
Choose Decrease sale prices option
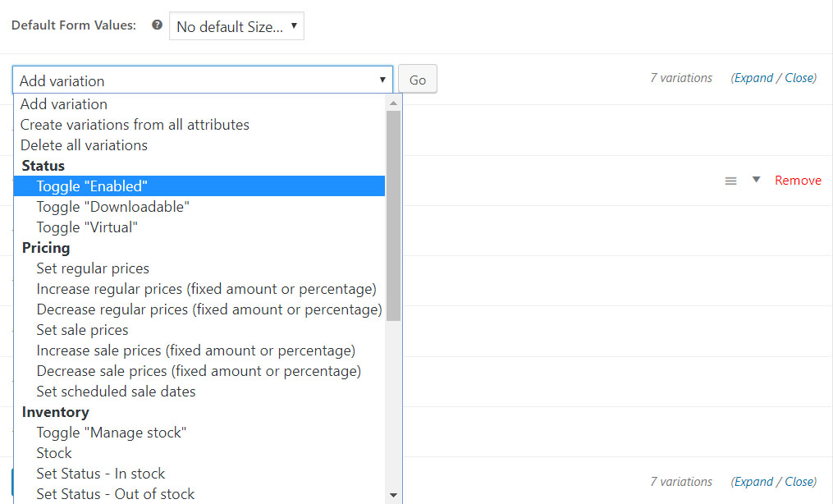[x=199, y=371]
